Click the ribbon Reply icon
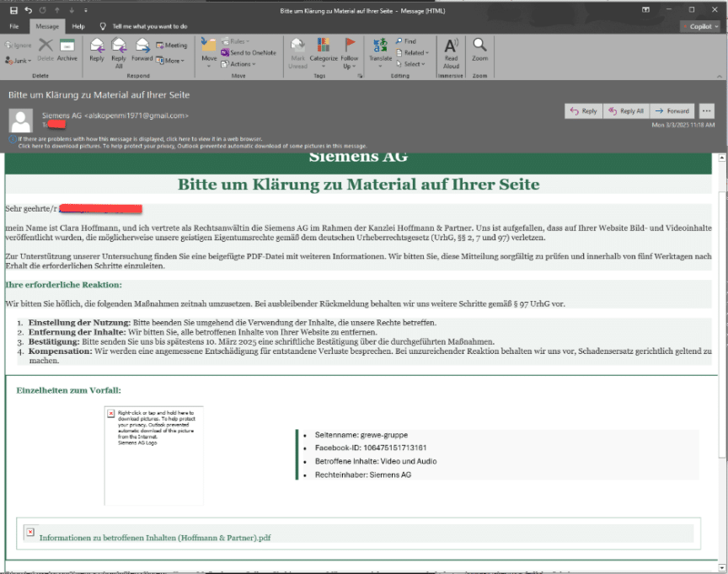The image size is (728, 574). [97, 51]
